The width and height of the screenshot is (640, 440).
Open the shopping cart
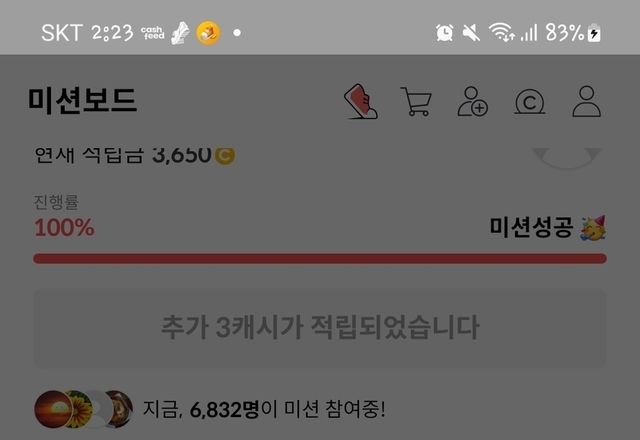point(416,101)
